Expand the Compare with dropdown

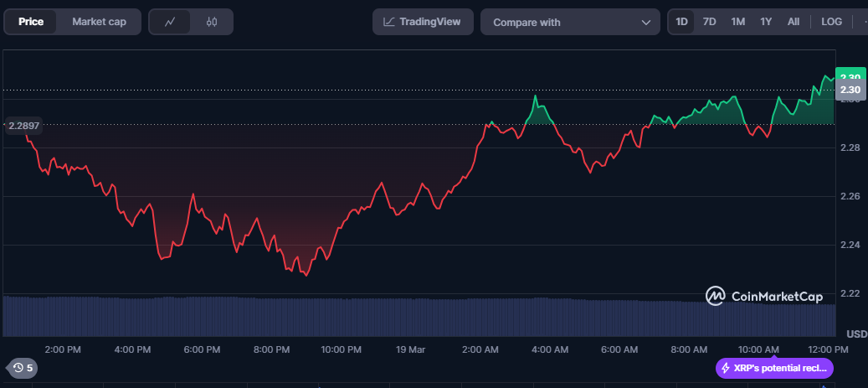[570, 22]
